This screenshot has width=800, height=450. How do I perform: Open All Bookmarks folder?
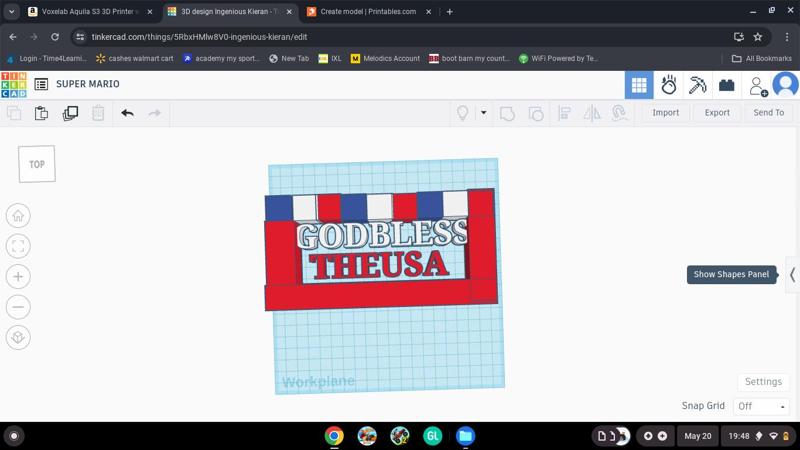tap(762, 59)
